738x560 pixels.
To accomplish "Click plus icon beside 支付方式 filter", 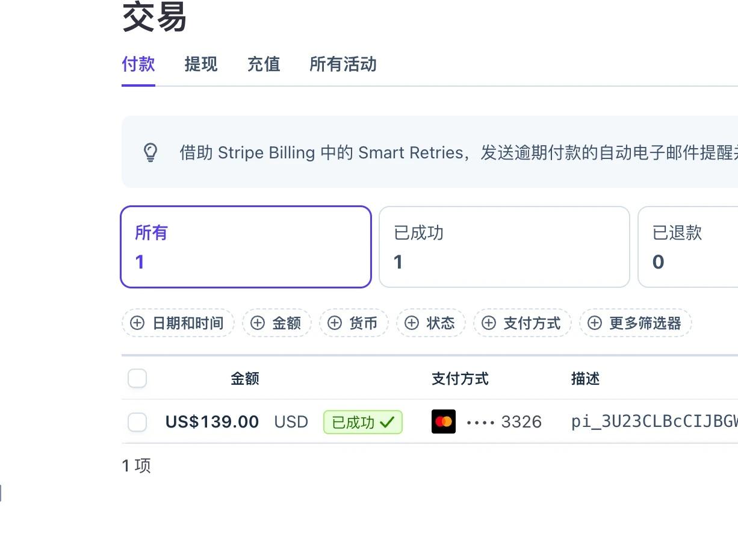I will [489, 323].
